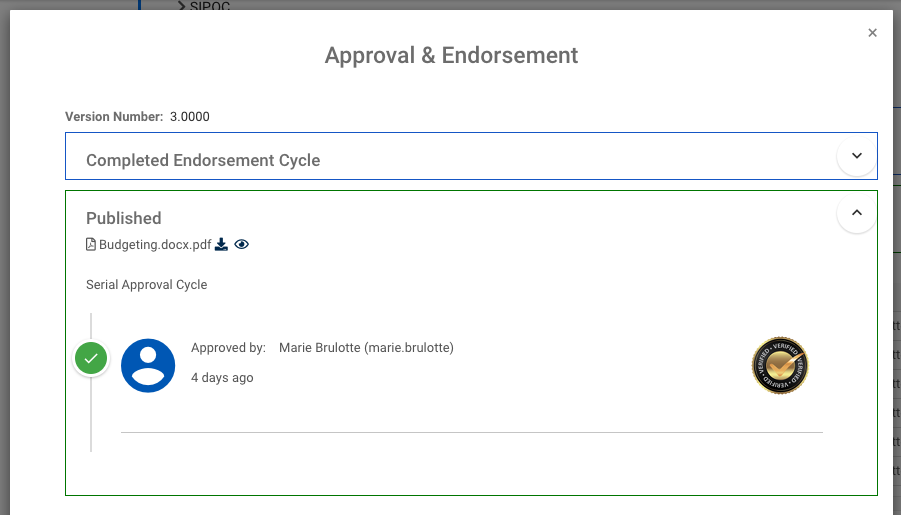Click the Approved by label
Image resolution: width=901 pixels, height=515 pixels.
point(228,348)
